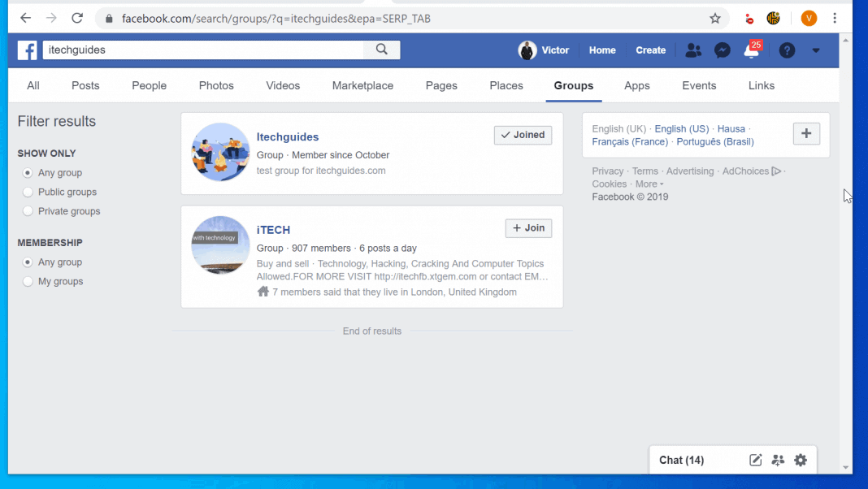Click scrollbar down arrow
The height and width of the screenshot is (489, 868).
coord(845,468)
